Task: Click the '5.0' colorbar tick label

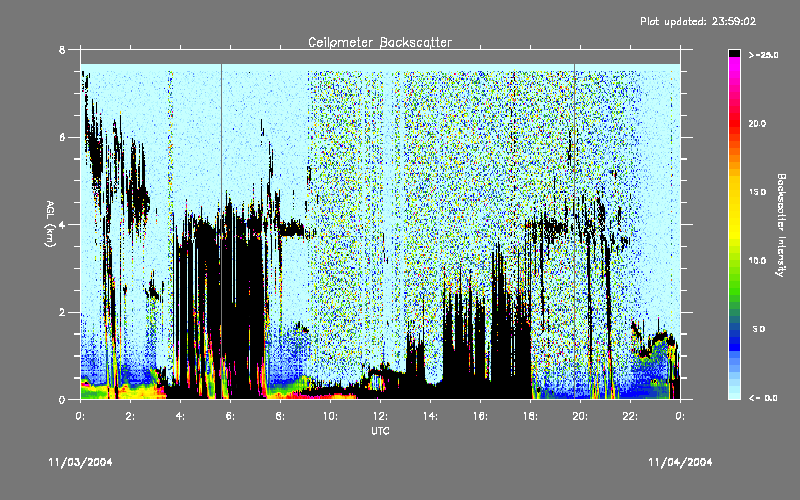Action: pyautogui.click(x=759, y=329)
